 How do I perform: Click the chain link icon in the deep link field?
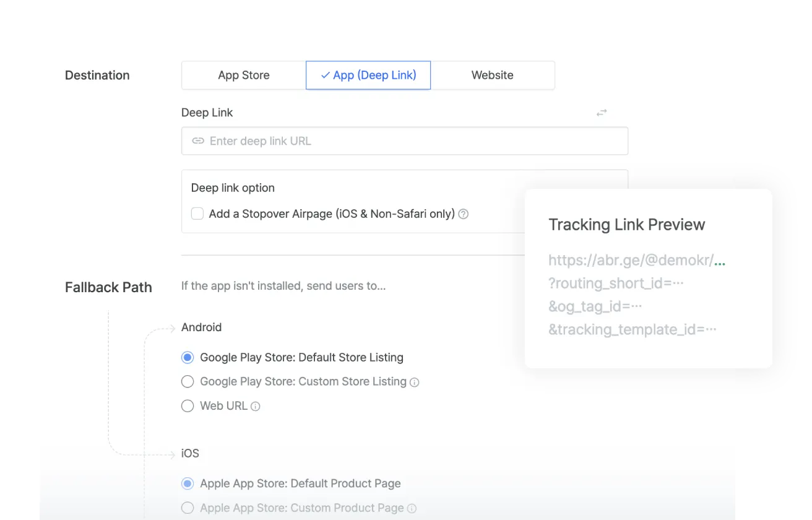(x=197, y=141)
